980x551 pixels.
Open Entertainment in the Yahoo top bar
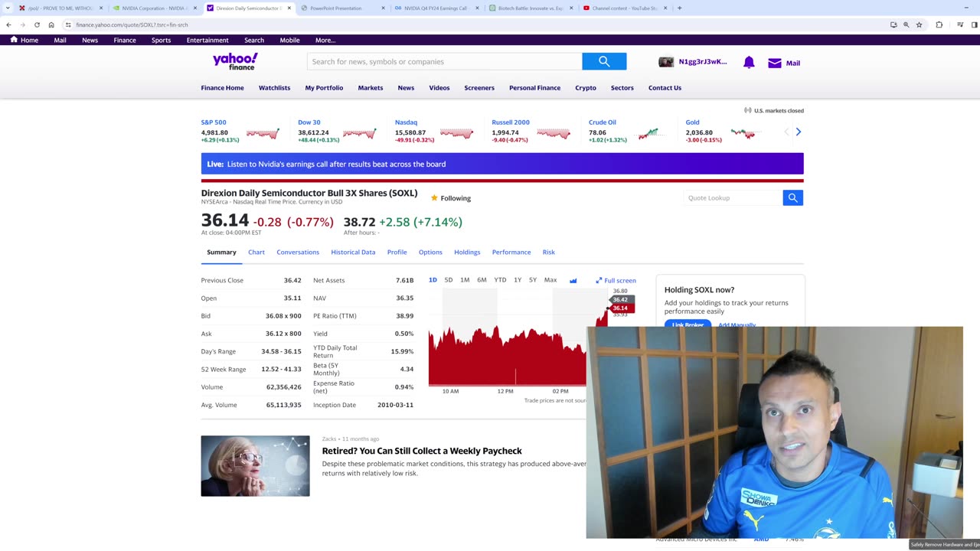point(207,40)
